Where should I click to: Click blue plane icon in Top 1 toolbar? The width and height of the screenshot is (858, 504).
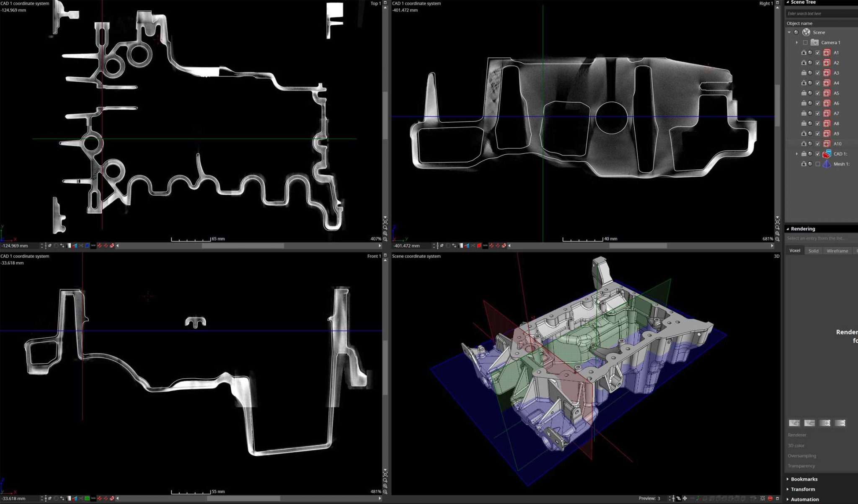tap(87, 246)
